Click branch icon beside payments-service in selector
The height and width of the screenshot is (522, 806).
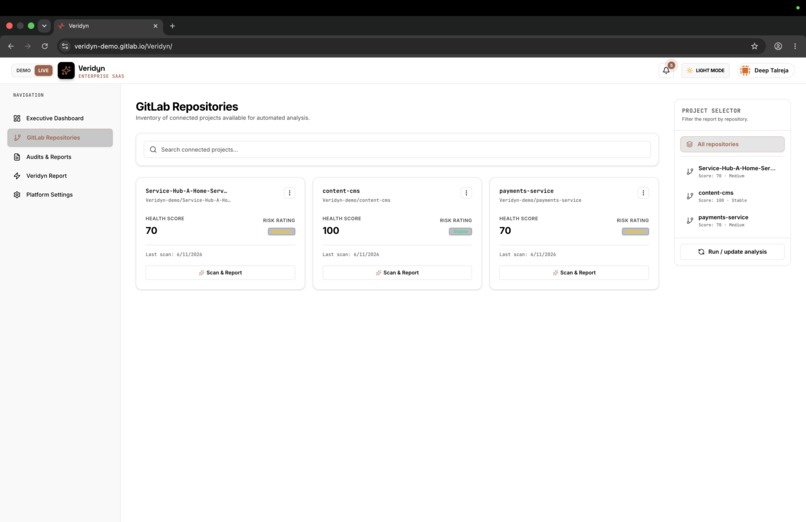click(x=690, y=221)
